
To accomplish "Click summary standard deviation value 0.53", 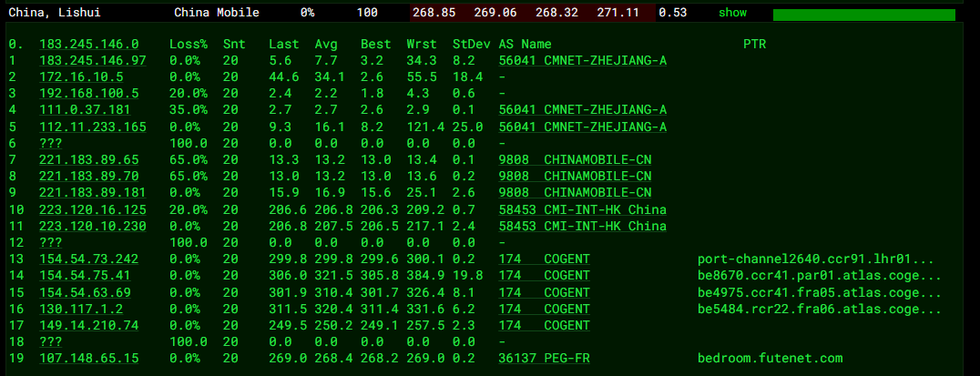I will coord(673,13).
